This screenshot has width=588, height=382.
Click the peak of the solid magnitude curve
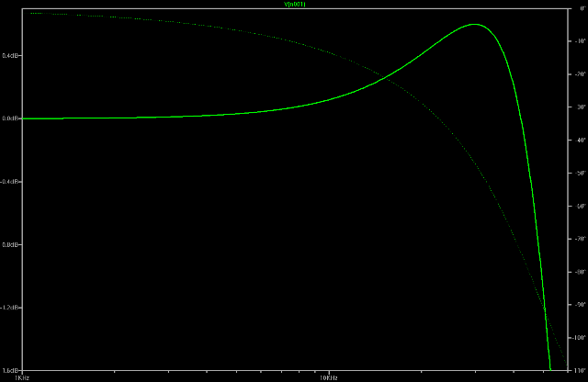[474, 25]
